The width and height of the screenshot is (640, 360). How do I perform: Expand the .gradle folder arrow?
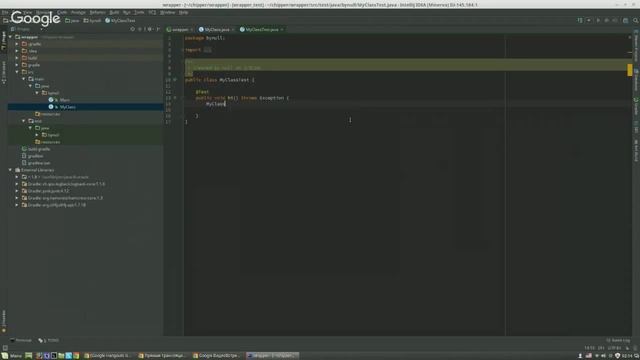tap(17, 44)
